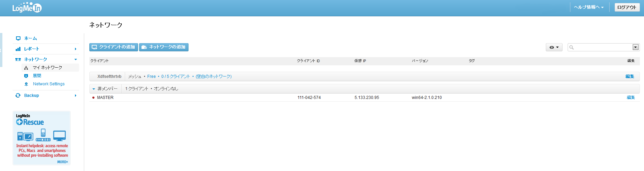Click the LogMeIn logo in the header
This screenshot has width=644, height=171.
click(27, 7)
